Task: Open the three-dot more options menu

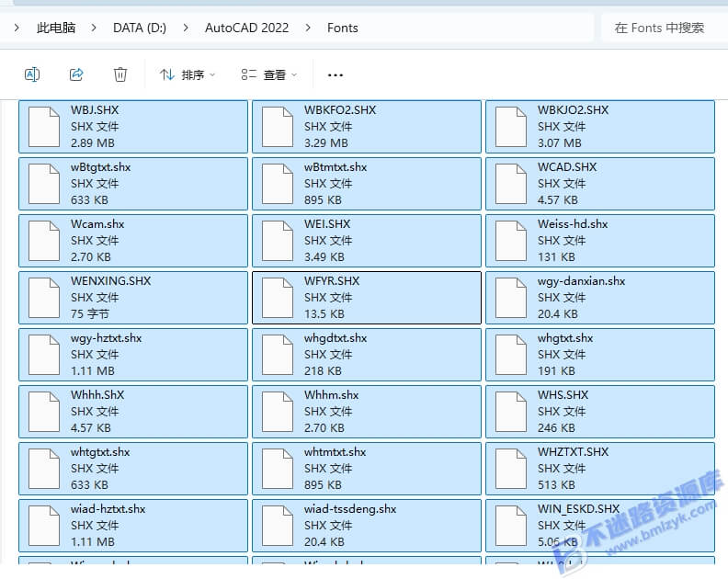Action: pyautogui.click(x=336, y=74)
